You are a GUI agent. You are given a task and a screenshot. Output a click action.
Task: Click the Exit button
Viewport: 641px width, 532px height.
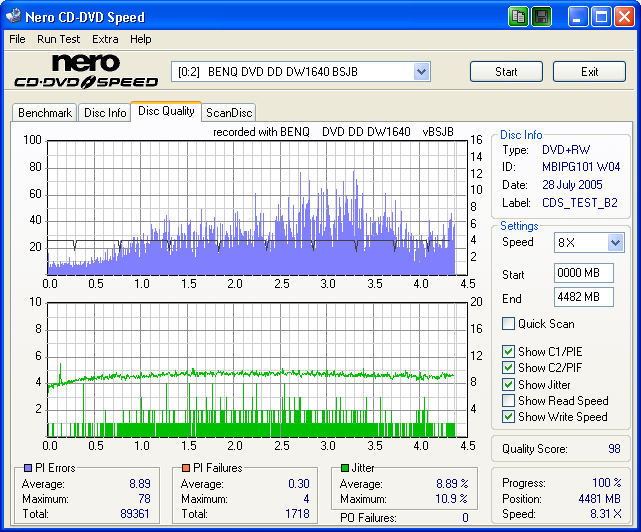click(589, 72)
